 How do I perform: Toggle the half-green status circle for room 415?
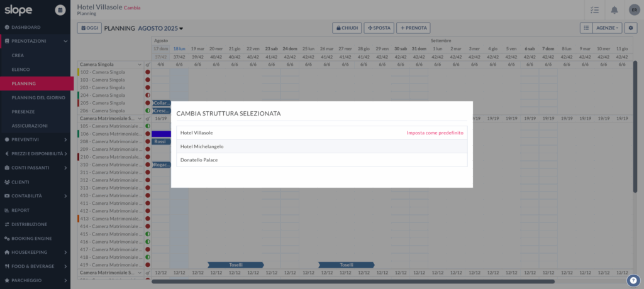pyautogui.click(x=147, y=234)
